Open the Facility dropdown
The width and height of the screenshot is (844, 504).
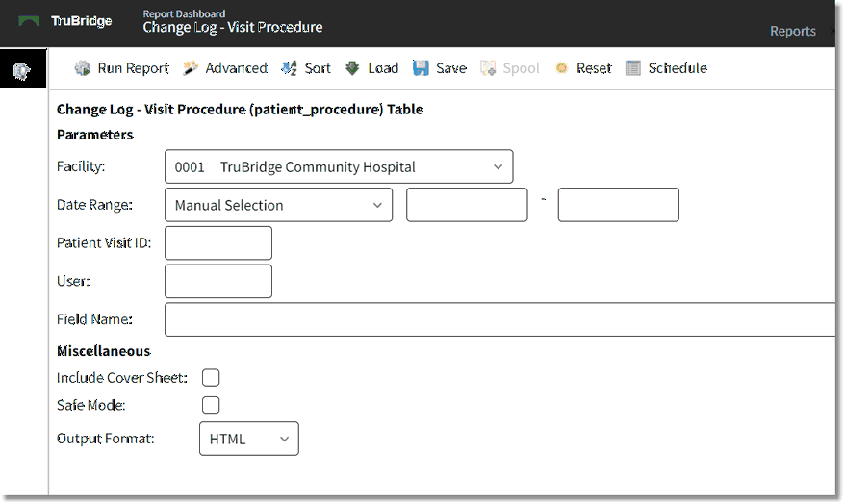point(339,166)
